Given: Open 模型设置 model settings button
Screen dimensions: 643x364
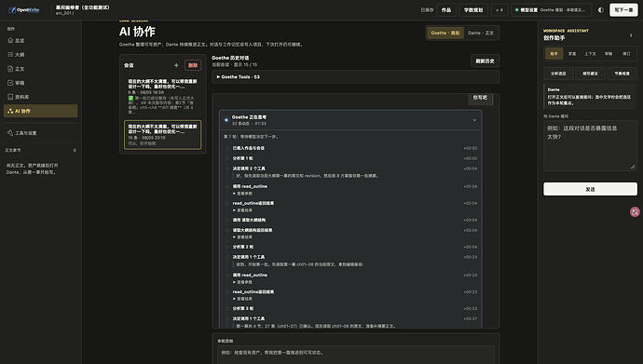Looking at the screenshot, I should (551, 10).
